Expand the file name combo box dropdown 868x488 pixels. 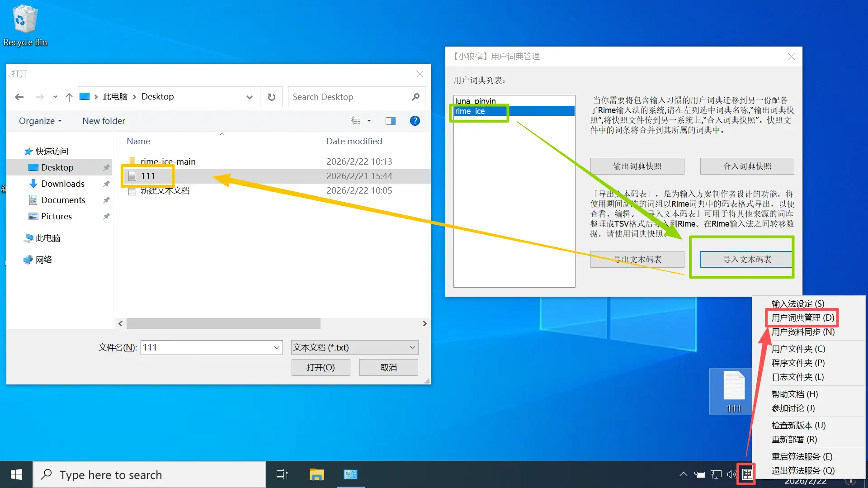[x=276, y=347]
